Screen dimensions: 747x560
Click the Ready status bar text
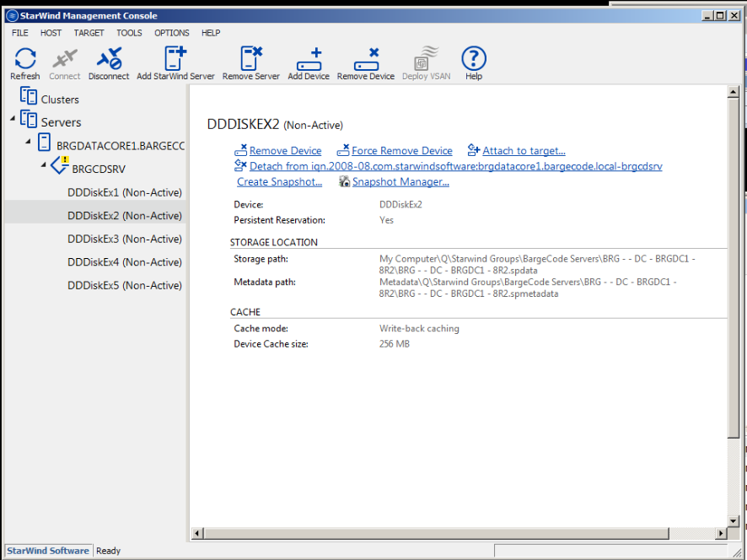coord(108,551)
